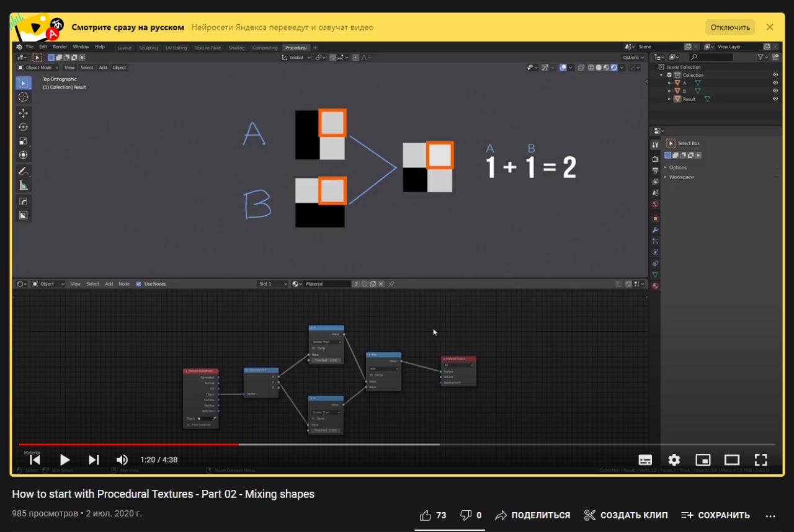Open the Global transform orientation dropdown
Viewport: 794px width, 532px height.
tap(296, 58)
